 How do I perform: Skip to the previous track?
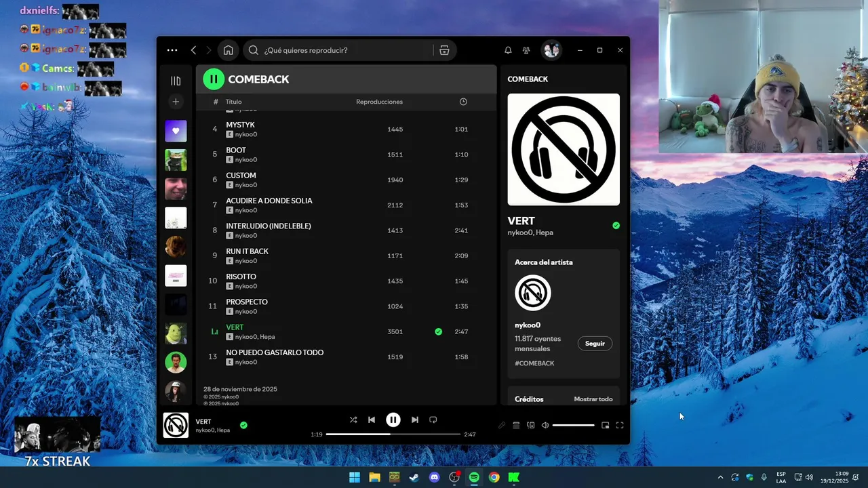point(372,420)
